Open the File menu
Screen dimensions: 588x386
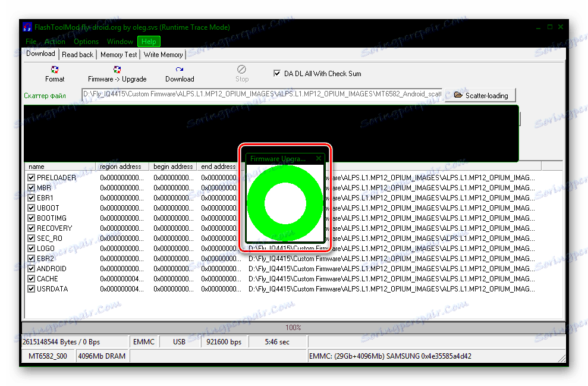click(x=31, y=42)
